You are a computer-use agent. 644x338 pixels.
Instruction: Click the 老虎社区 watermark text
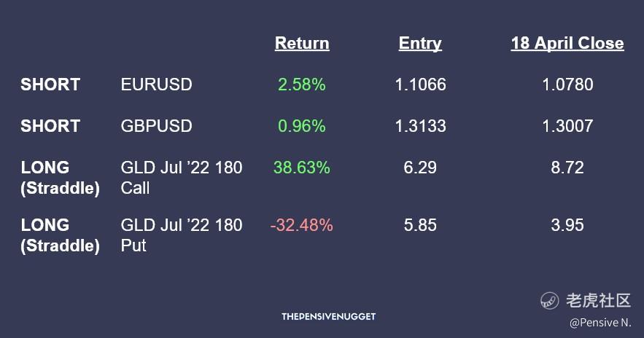[598, 300]
